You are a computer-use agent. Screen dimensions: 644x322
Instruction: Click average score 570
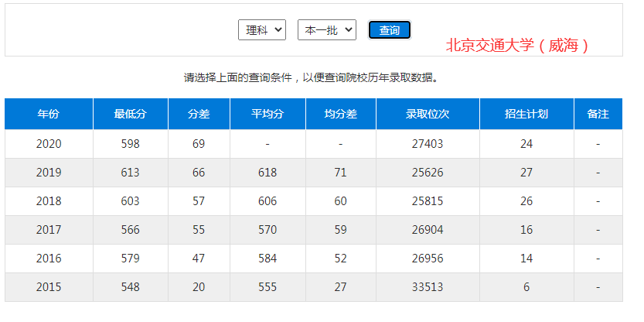[267, 229]
